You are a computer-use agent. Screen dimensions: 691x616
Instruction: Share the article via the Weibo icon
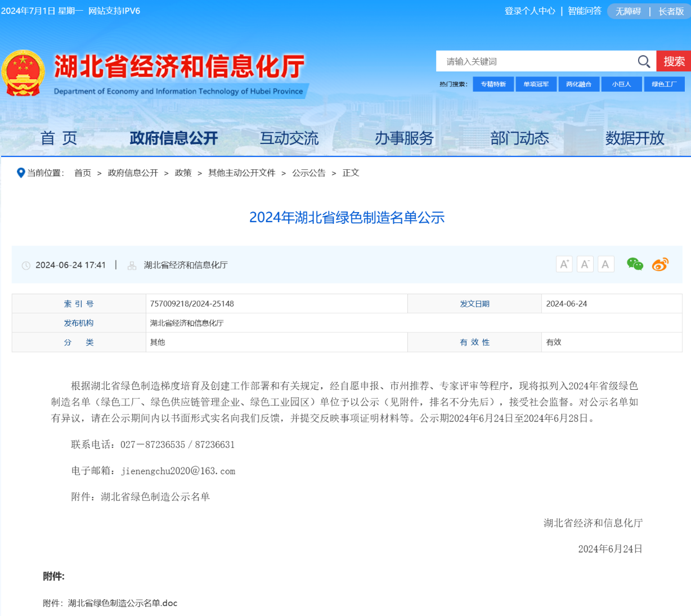[x=660, y=263]
